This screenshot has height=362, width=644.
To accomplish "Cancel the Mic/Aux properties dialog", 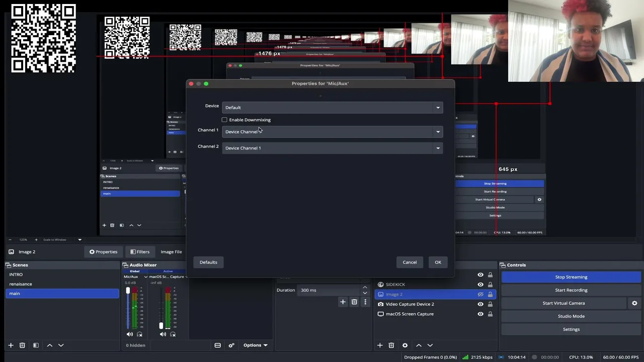I will coord(410,262).
